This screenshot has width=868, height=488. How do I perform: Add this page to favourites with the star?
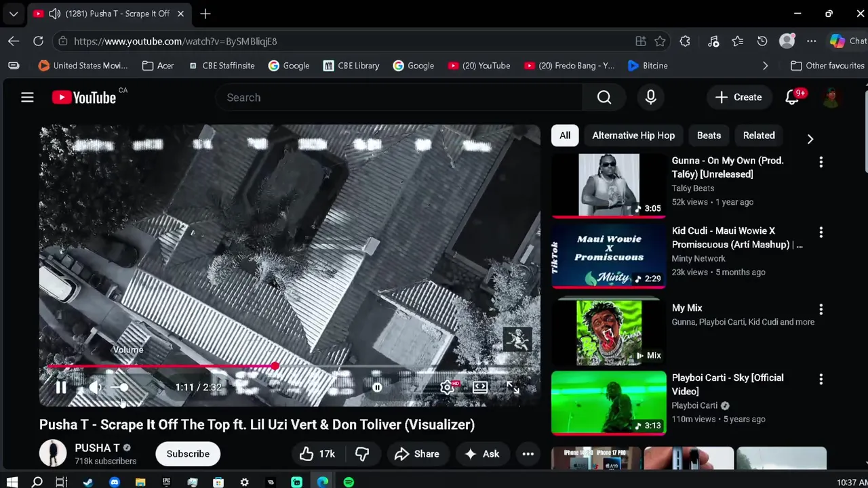660,41
